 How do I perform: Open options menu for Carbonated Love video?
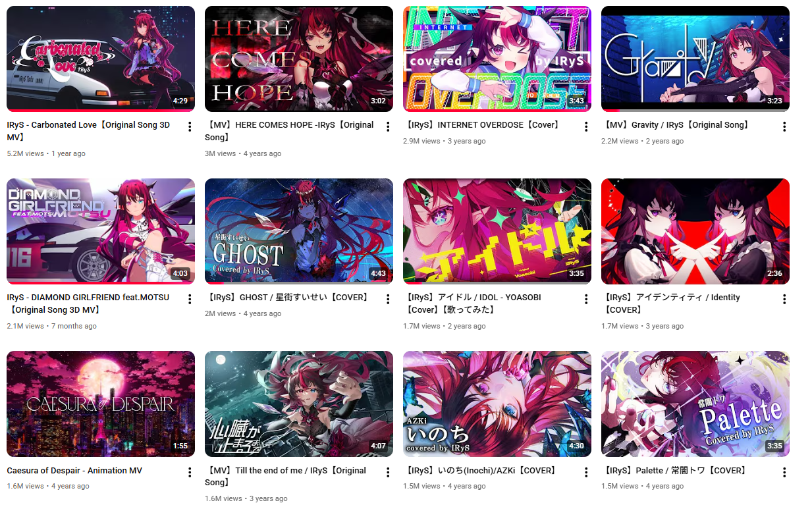pos(190,126)
